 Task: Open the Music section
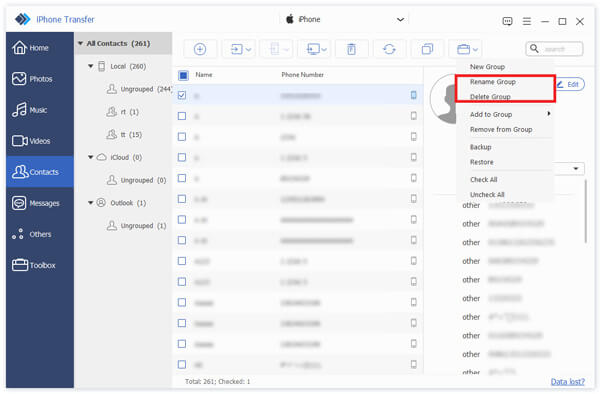tap(39, 110)
